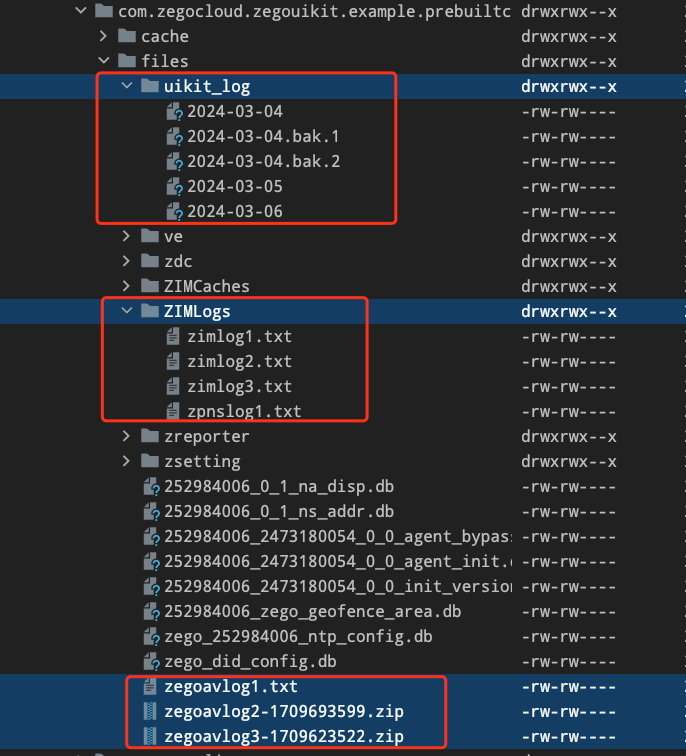Click the text file icon of zpnslog1.txt
Screen dimensions: 686x756
(x=173, y=411)
